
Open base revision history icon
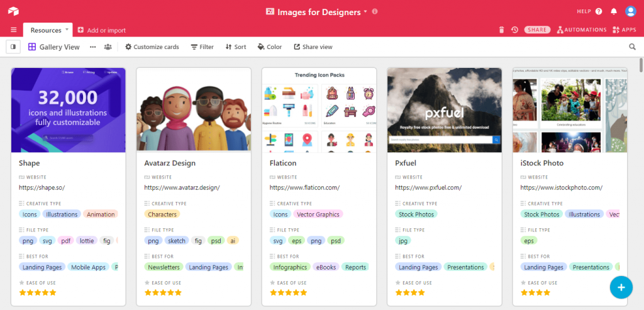click(x=514, y=30)
